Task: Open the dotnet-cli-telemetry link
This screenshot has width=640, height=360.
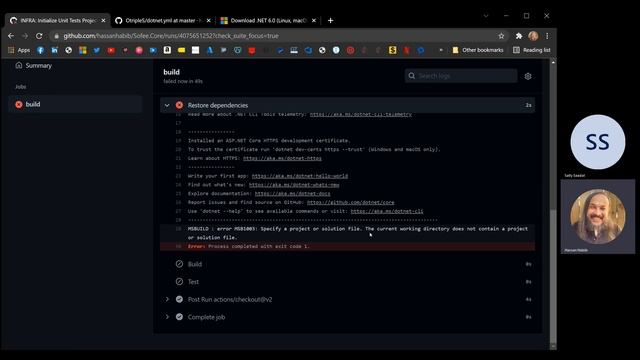Action: pyautogui.click(x=361, y=114)
